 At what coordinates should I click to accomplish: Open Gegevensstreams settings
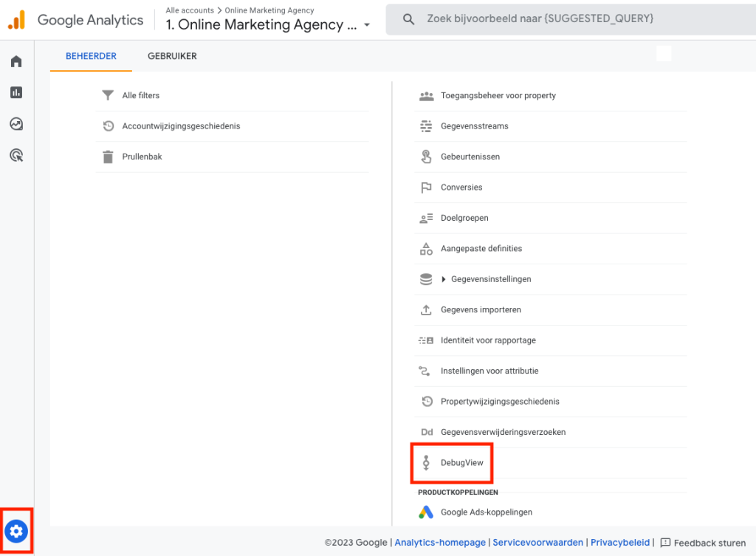pyautogui.click(x=474, y=126)
